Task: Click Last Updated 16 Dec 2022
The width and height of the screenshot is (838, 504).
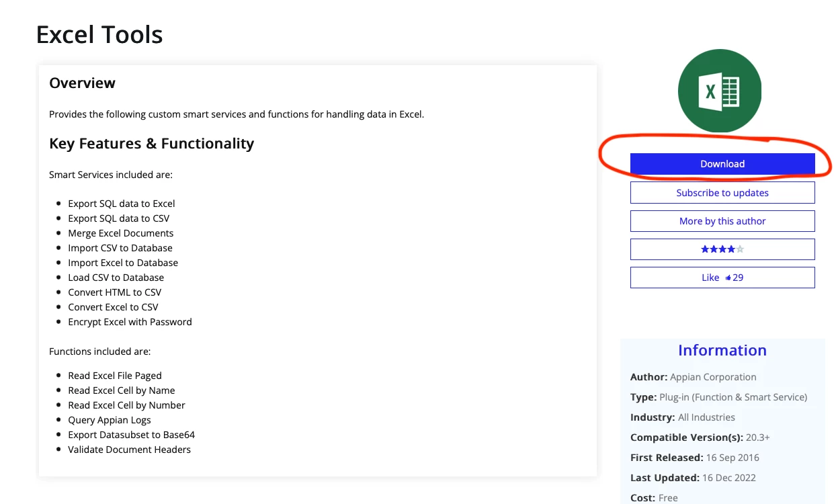Action: point(693,478)
